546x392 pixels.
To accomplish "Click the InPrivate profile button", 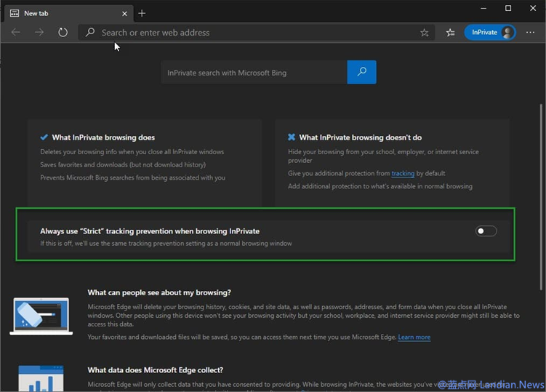I will pyautogui.click(x=489, y=33).
